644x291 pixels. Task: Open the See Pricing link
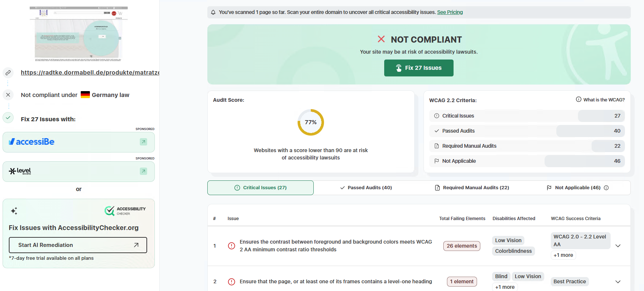450,12
